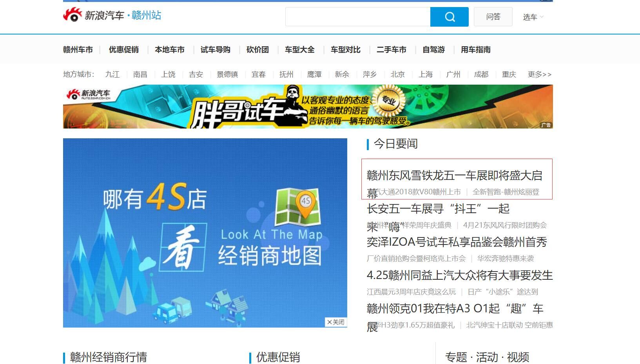Viewport: 640px width, 364px height.
Task: Click the 今日要闻 section heading
Action: point(396,144)
